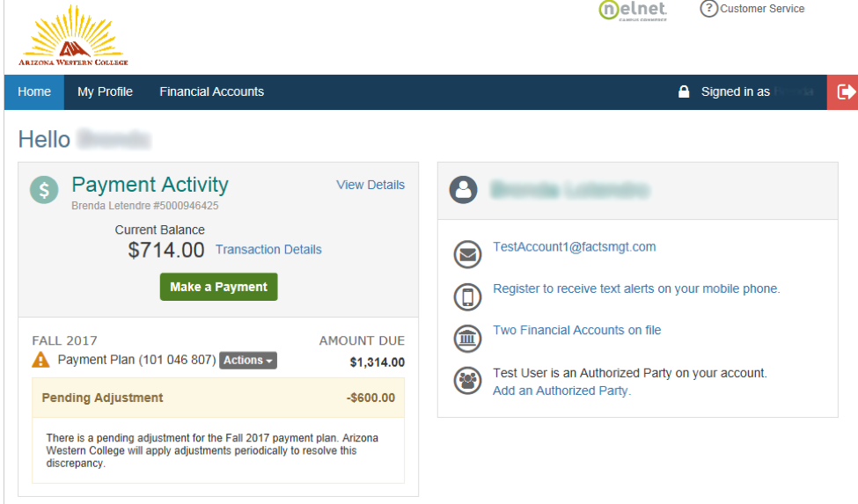The width and height of the screenshot is (858, 504).
Task: Click the user profile avatar icon
Action: 464,190
